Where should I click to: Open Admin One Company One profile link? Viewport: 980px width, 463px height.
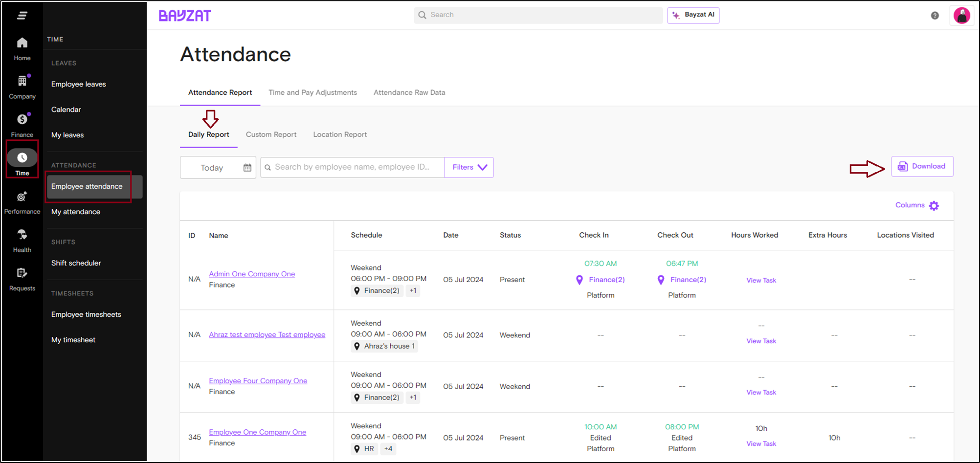[252, 274]
